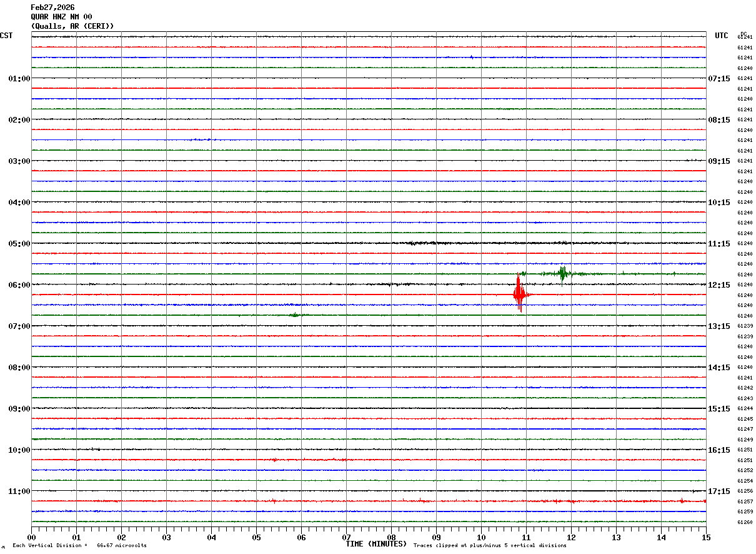Click the QUAR HNZ NM 00 station header
756x554 pixels.
point(61,17)
